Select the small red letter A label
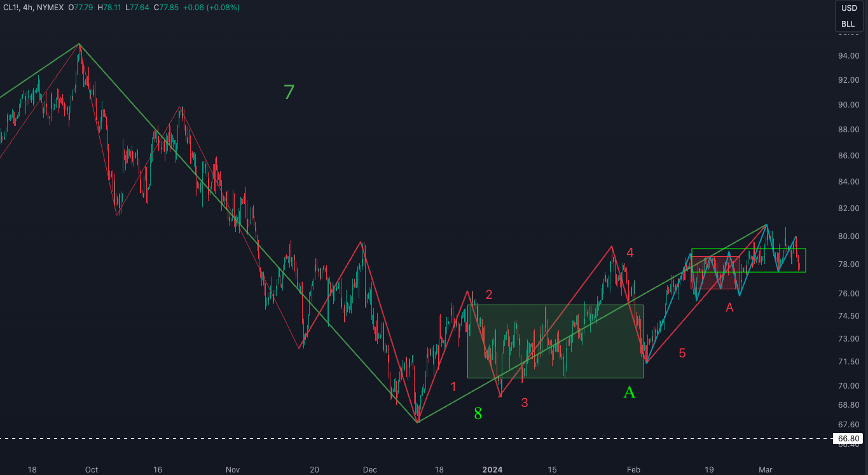Image resolution: width=868 pixels, height=475 pixels. (729, 308)
